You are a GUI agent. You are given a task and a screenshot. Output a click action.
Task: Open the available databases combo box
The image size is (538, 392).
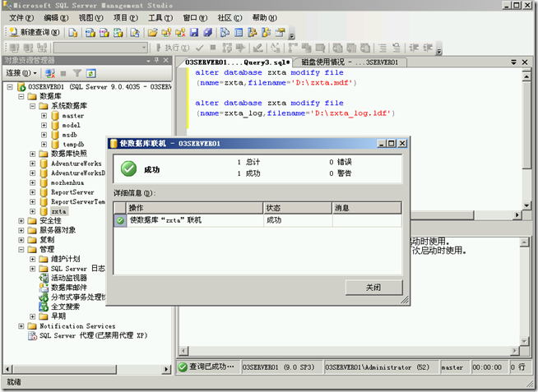tap(101, 48)
